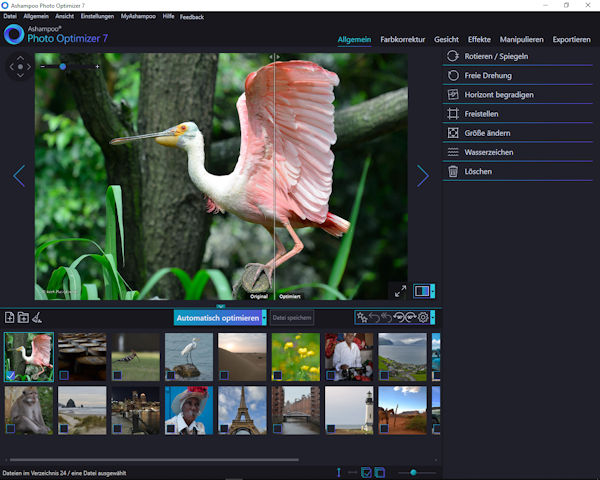
Task: Expand the Automatisch optimieren dropdown arrow
Action: click(x=264, y=318)
